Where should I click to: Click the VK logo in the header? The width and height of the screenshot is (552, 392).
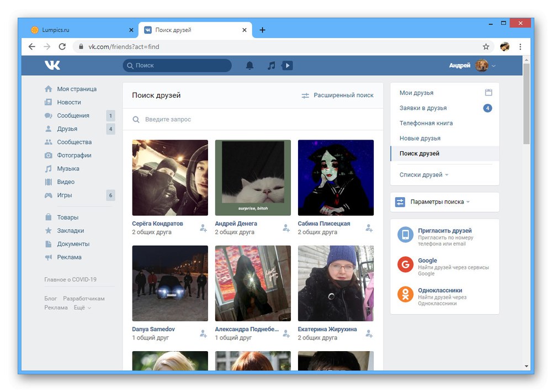(x=52, y=65)
